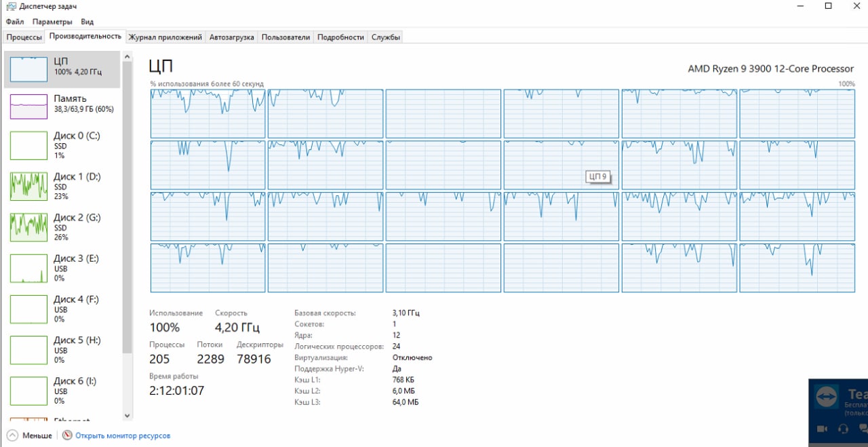Click sidebar scrollbar down arrow
The height and width of the screenshot is (447, 868).
point(127,416)
